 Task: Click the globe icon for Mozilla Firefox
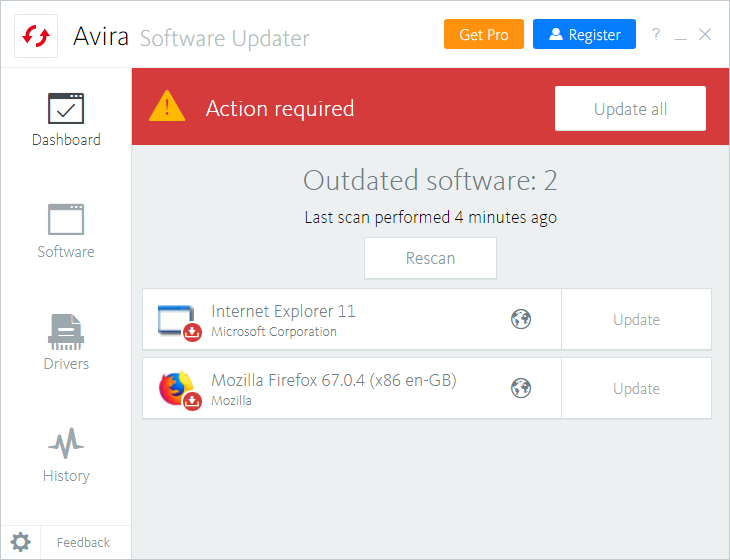coord(520,388)
